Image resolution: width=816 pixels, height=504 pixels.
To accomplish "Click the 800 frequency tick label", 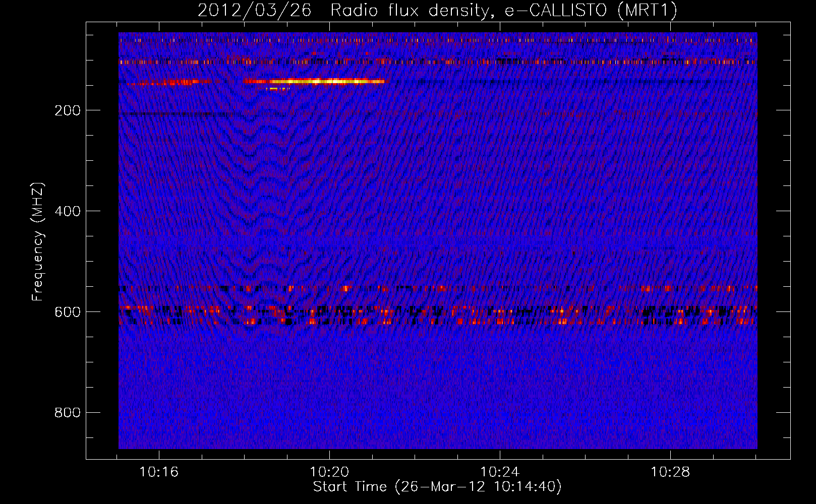I will pos(68,413).
